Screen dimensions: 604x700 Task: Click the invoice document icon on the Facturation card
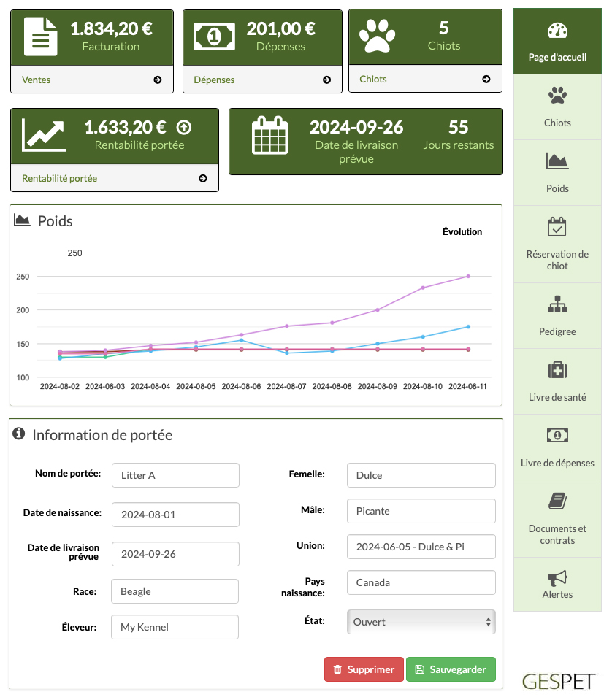tap(41, 36)
